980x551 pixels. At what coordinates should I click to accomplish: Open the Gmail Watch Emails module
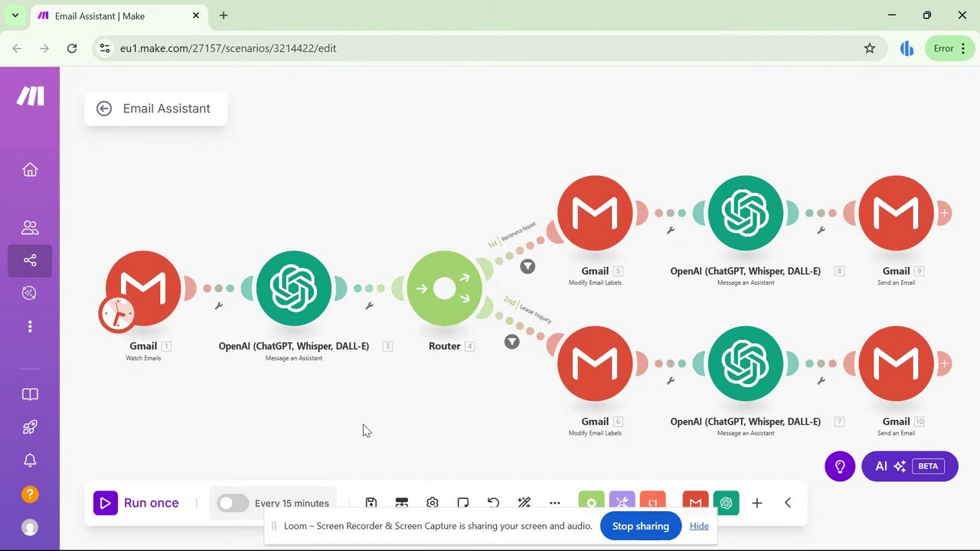click(x=143, y=289)
